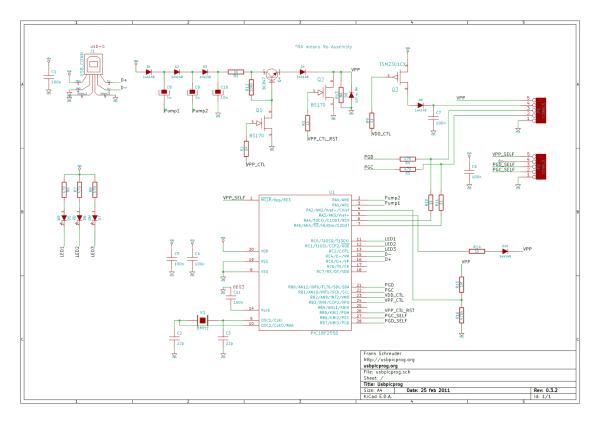Image resolution: width=600 pixels, height=424 pixels.
Task: Click the LED above the LED1 label
Action: click(64, 218)
